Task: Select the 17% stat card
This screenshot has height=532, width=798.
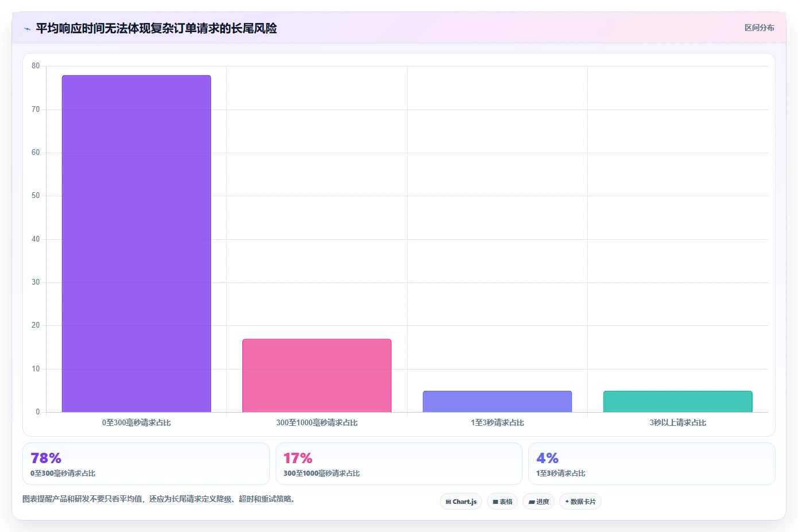Action: pyautogui.click(x=399, y=464)
